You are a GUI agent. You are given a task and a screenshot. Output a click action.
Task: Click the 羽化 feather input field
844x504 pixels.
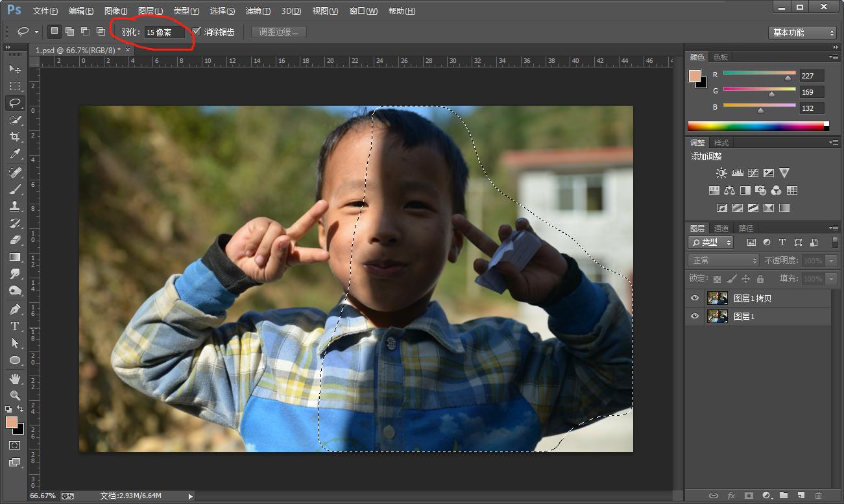[164, 32]
